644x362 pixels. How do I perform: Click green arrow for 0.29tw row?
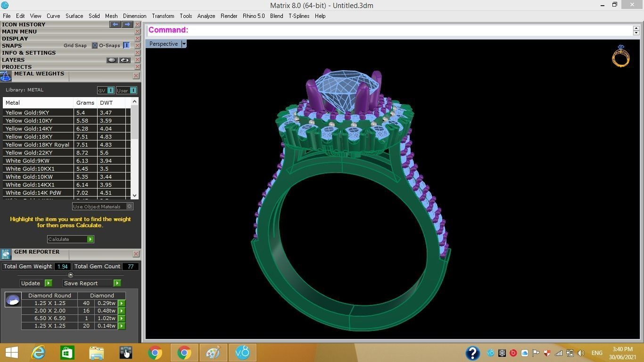[x=122, y=303]
